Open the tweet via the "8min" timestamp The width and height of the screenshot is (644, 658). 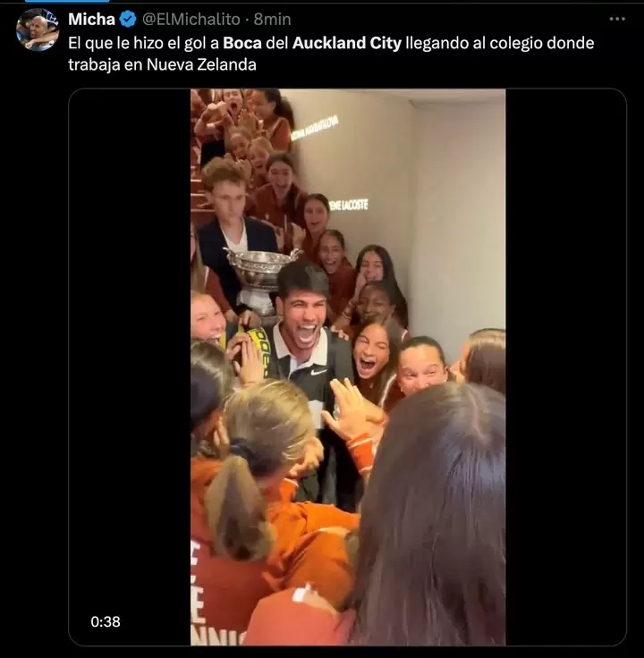coord(272,19)
